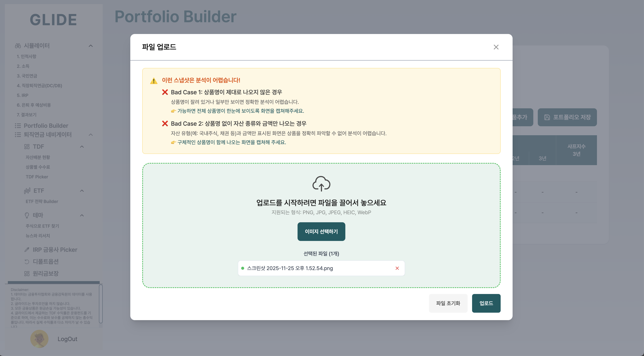644x356 pixels.
Task: Remove selected screenshot file with red X
Action: [397, 268]
